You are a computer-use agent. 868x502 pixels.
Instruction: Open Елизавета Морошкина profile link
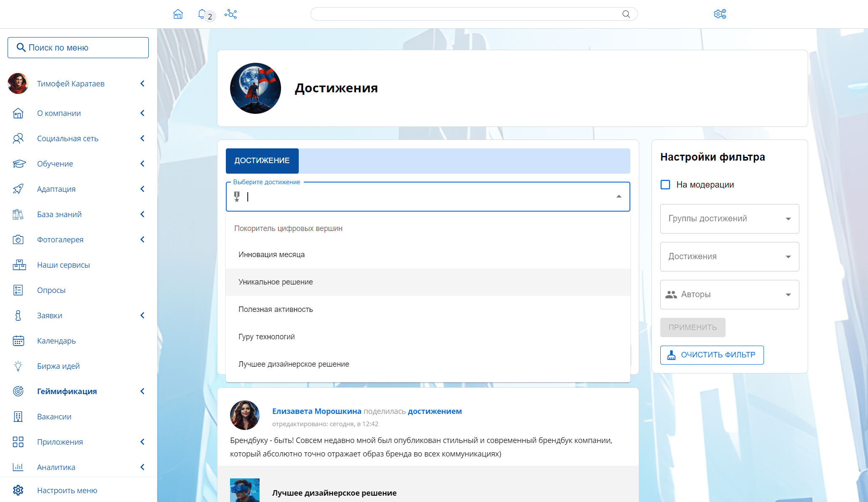coord(316,411)
